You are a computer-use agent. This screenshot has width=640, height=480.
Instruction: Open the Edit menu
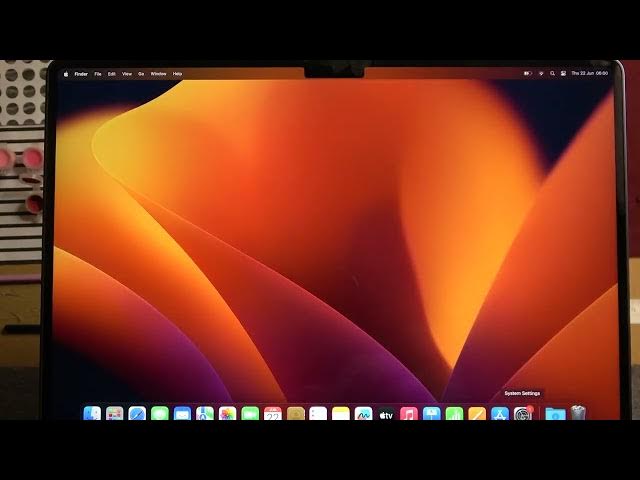pyautogui.click(x=112, y=74)
